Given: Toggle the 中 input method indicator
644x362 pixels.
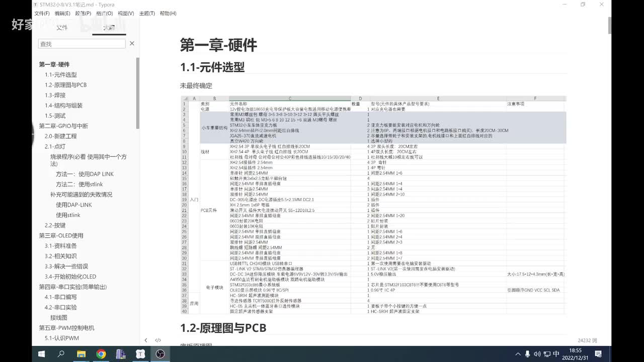Looking at the screenshot, I should [556, 353].
